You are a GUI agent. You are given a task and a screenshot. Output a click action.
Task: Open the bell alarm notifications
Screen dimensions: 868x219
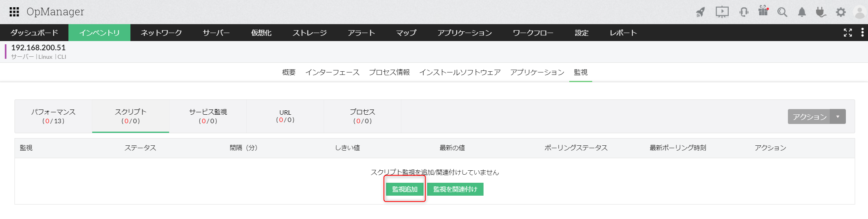click(802, 12)
